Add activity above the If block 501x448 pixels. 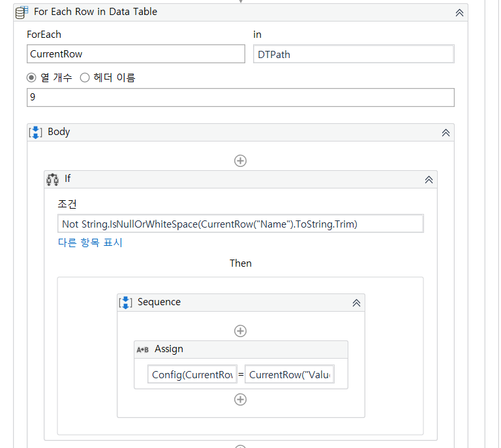pos(240,161)
